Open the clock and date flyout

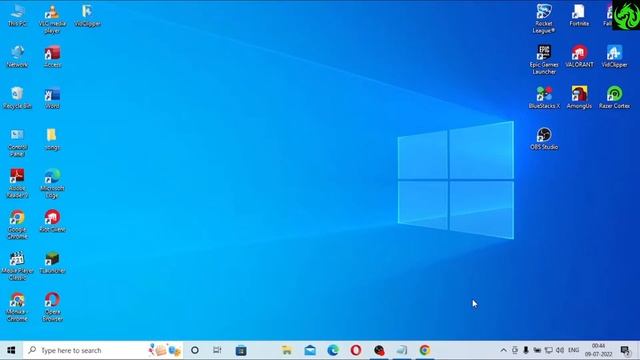[598, 350]
